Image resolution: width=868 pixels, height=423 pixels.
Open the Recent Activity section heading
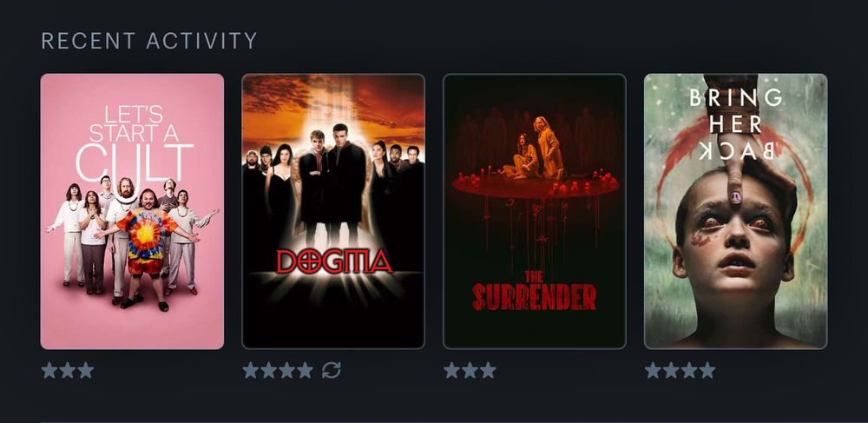pos(149,41)
